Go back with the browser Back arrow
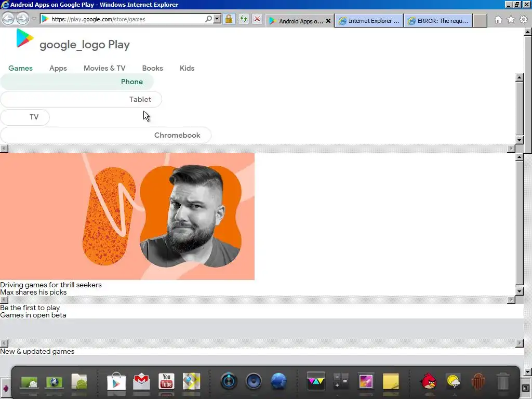The height and width of the screenshot is (399, 532). (x=8, y=19)
